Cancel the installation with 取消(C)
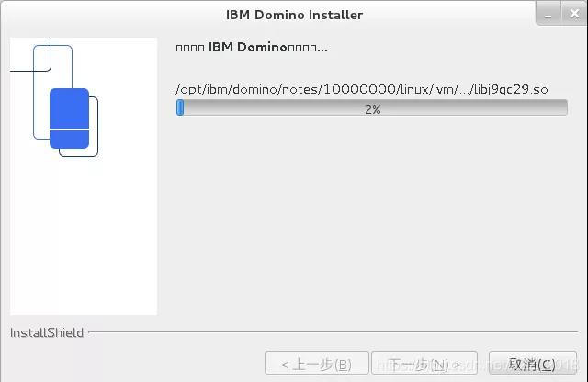 533,363
